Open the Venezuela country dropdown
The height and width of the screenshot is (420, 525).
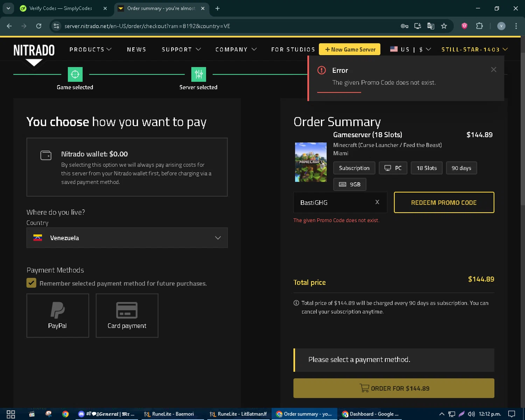[127, 238]
